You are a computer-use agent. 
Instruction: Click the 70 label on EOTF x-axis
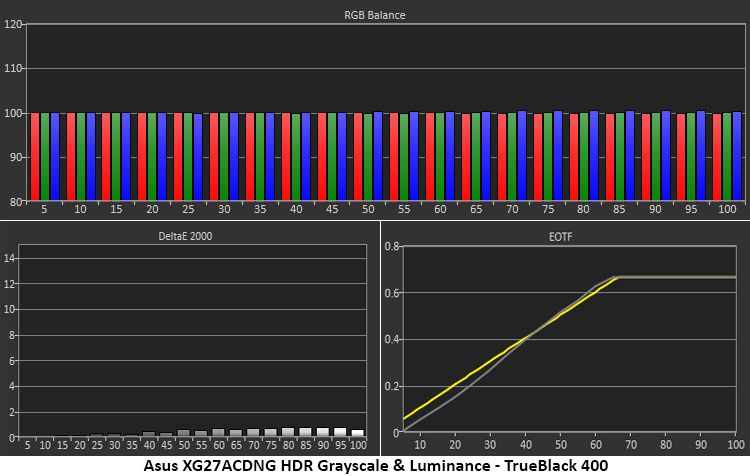tap(631, 444)
